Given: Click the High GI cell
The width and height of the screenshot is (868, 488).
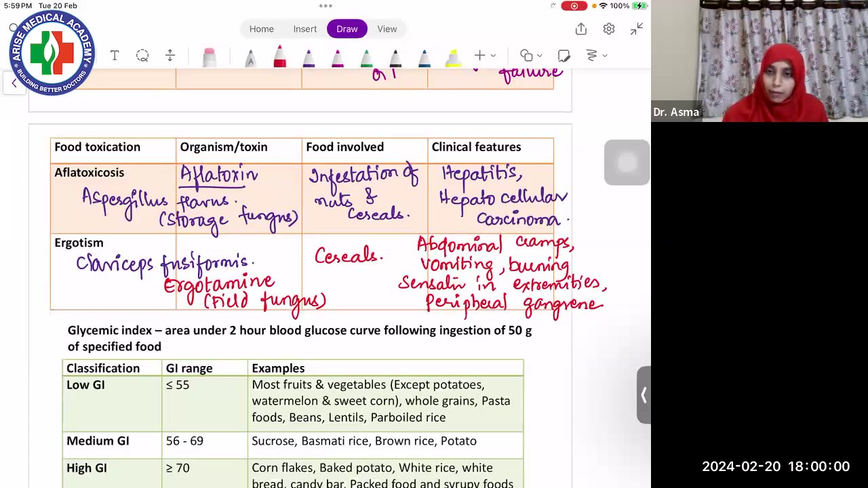Looking at the screenshot, I should (112, 473).
